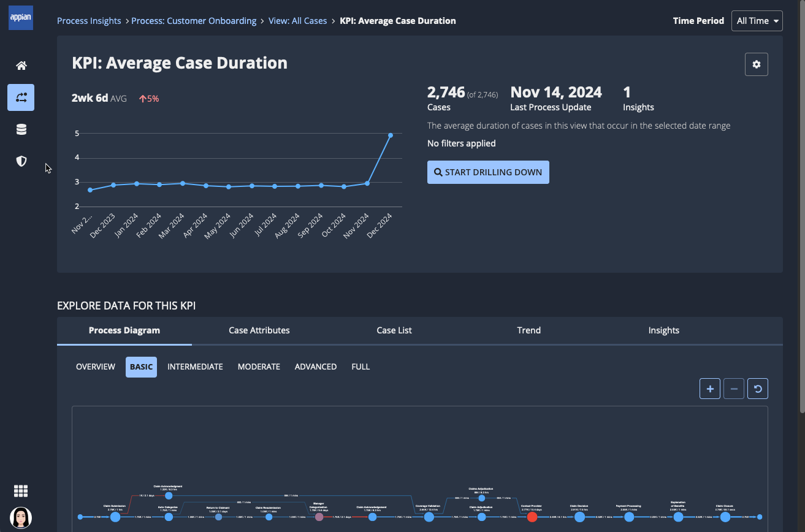Screen dimensions: 805x532
Task: Go to Process Insights breadcrumb
Action: click(x=89, y=21)
